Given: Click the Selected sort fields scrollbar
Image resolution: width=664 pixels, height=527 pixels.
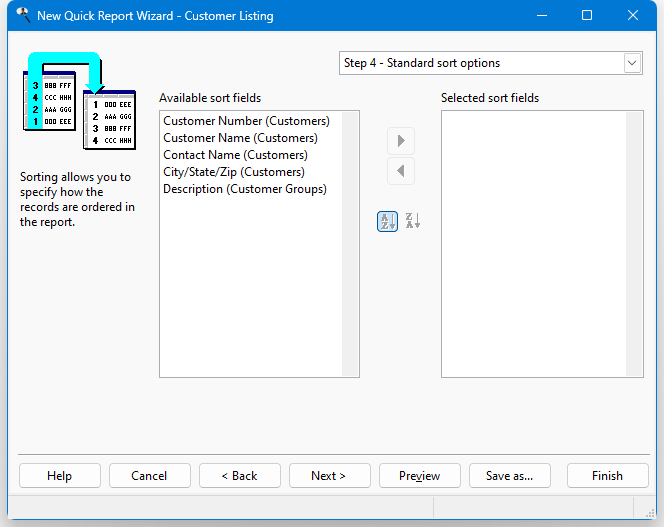Looking at the screenshot, I should click(x=634, y=244).
